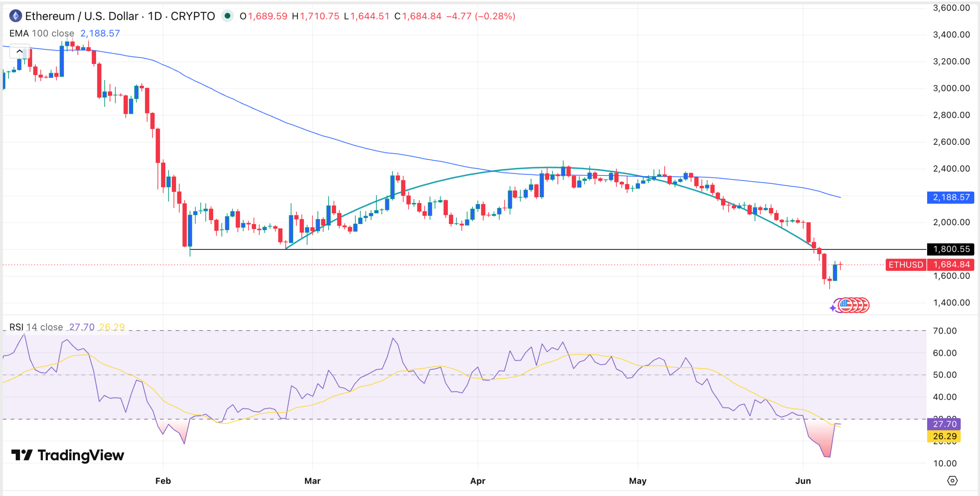Click the 1,800.55 horizontal line price label

click(951, 249)
